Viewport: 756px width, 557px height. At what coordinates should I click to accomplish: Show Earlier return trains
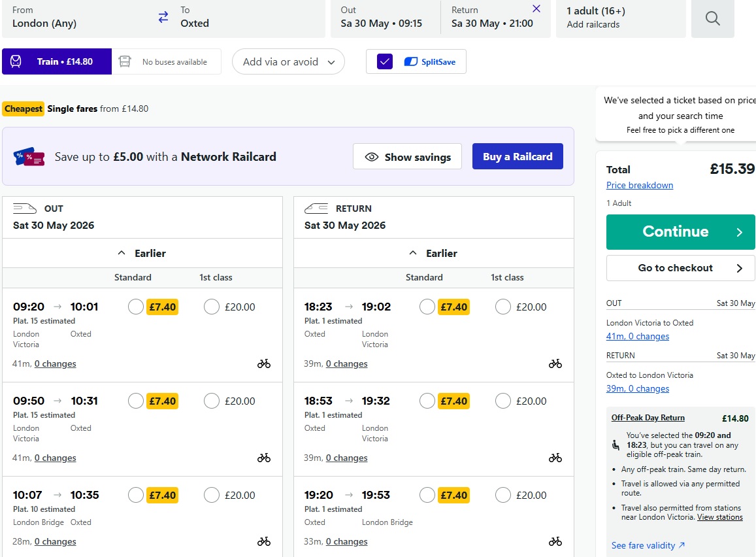[434, 253]
